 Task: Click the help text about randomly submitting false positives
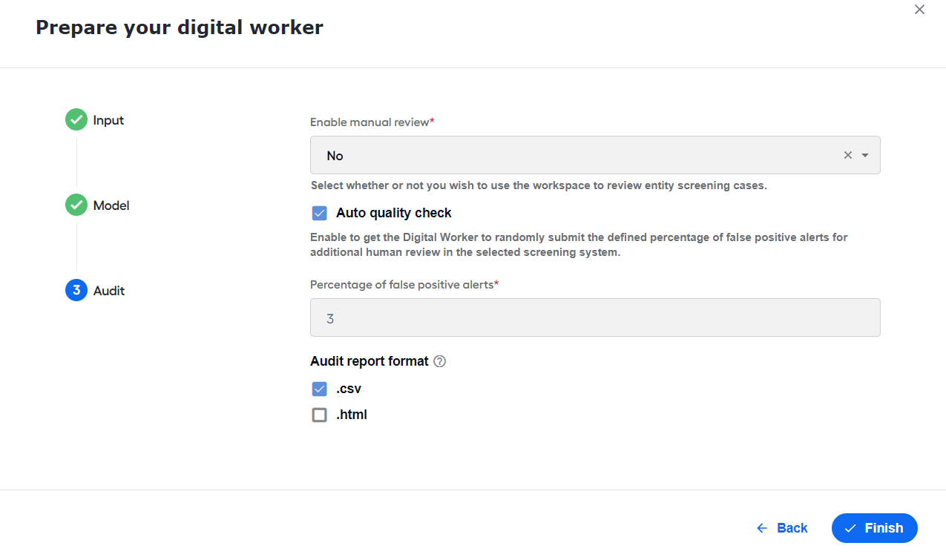pos(579,245)
